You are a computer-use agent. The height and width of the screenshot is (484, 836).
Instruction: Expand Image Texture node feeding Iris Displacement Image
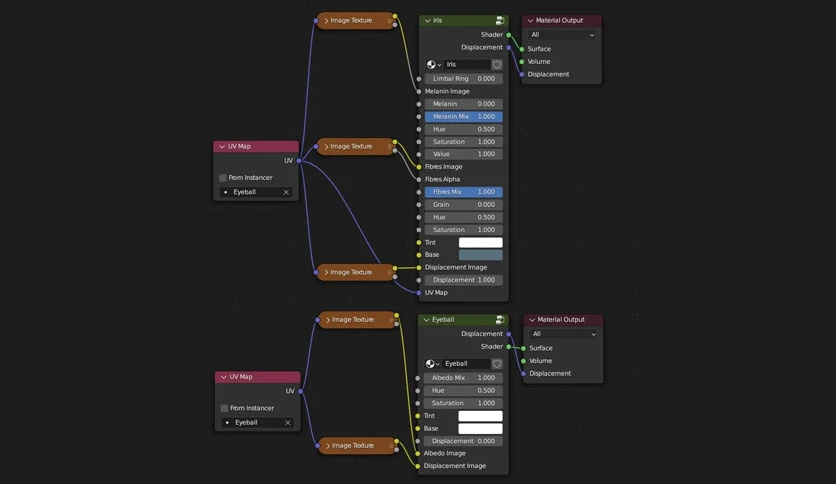[x=326, y=272]
